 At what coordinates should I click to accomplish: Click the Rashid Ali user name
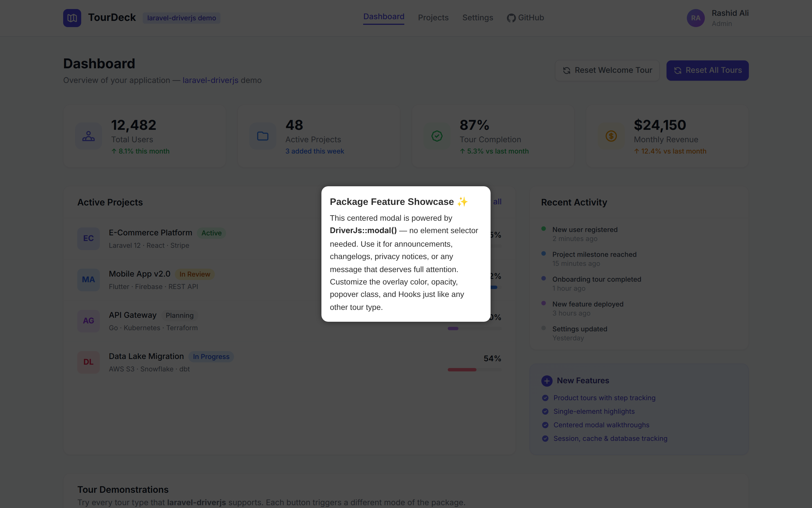(x=730, y=14)
